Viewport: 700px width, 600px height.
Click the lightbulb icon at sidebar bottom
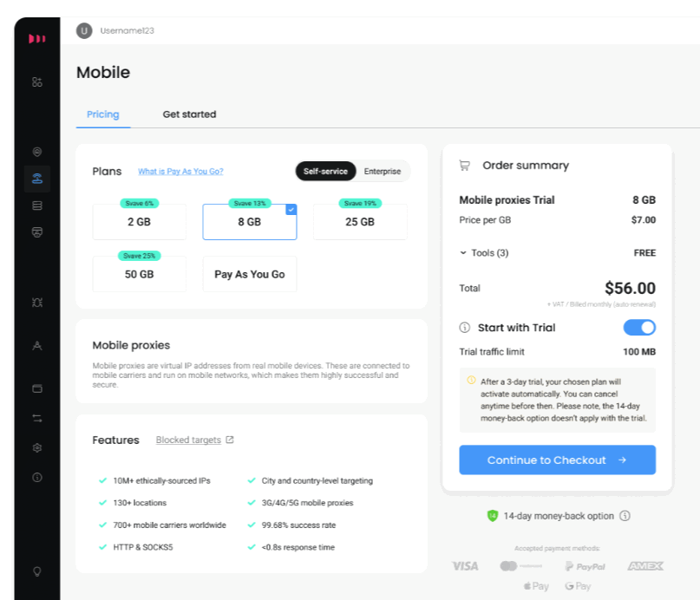pyautogui.click(x=36, y=571)
